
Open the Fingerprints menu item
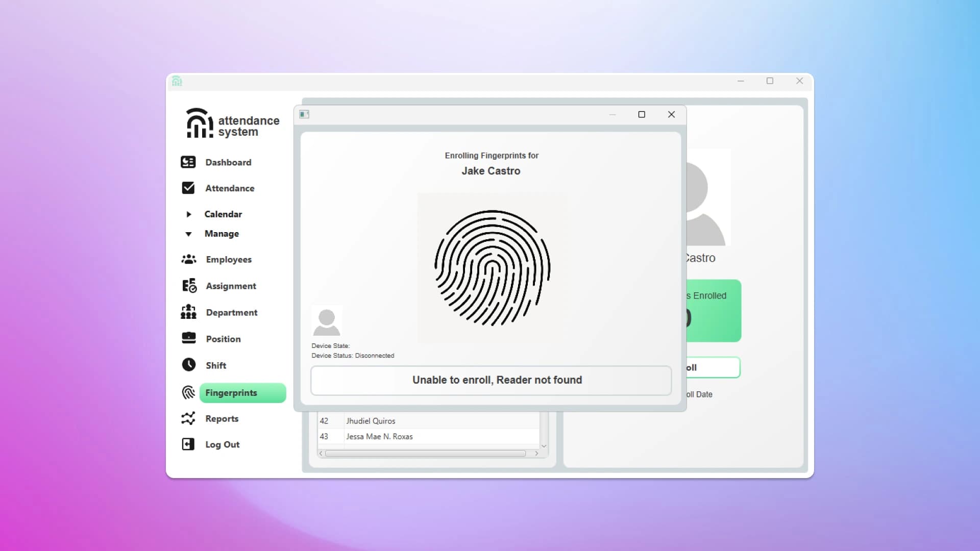242,393
